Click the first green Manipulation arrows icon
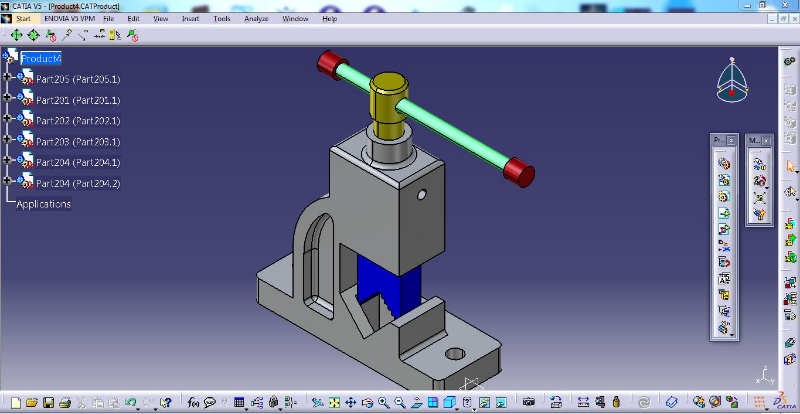Viewport: 800px width, 414px height. [16, 35]
